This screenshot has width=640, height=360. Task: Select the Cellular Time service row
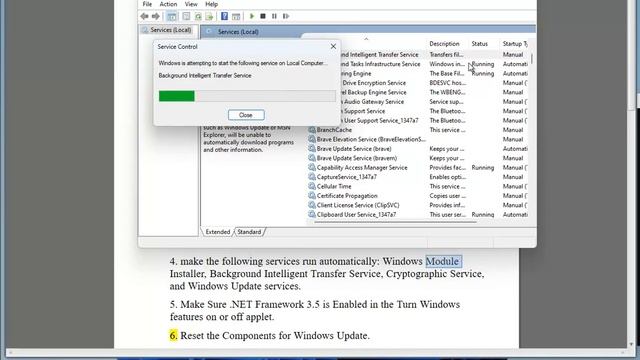pos(417,186)
